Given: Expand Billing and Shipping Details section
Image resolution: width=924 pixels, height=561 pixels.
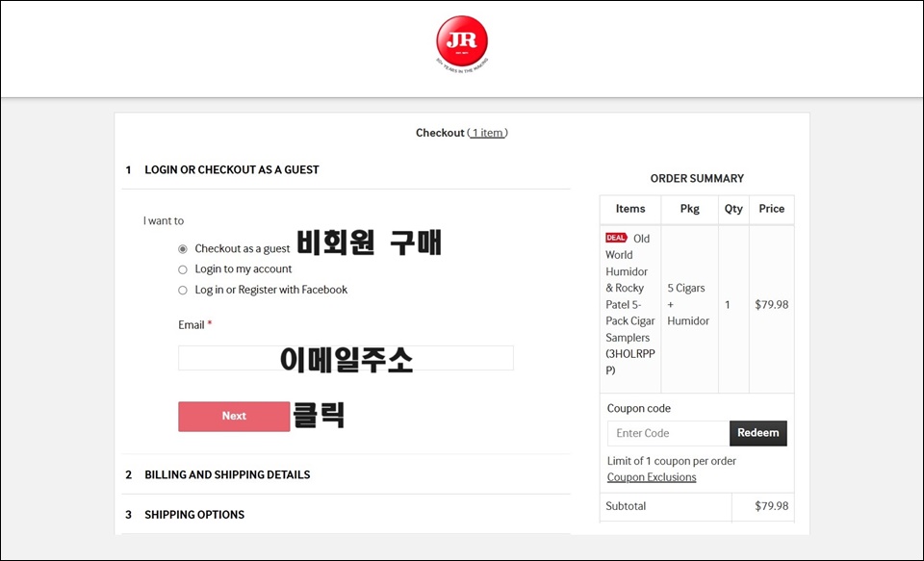Looking at the screenshot, I should [227, 475].
